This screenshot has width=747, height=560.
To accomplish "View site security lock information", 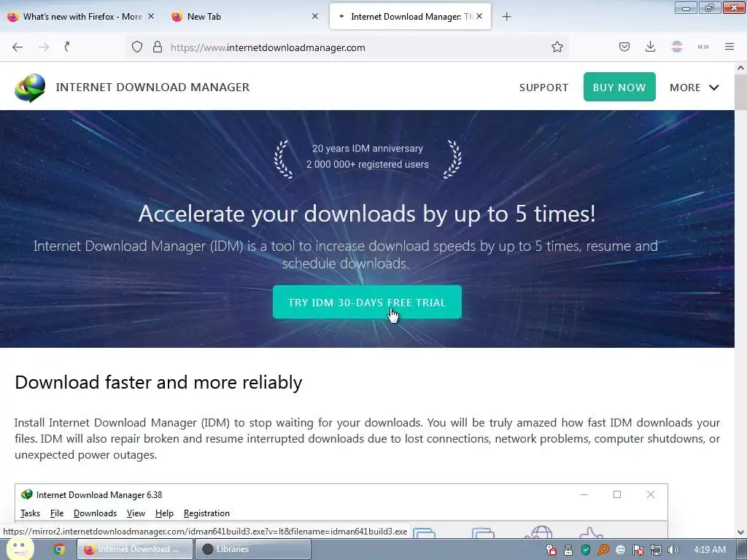I will click(158, 47).
